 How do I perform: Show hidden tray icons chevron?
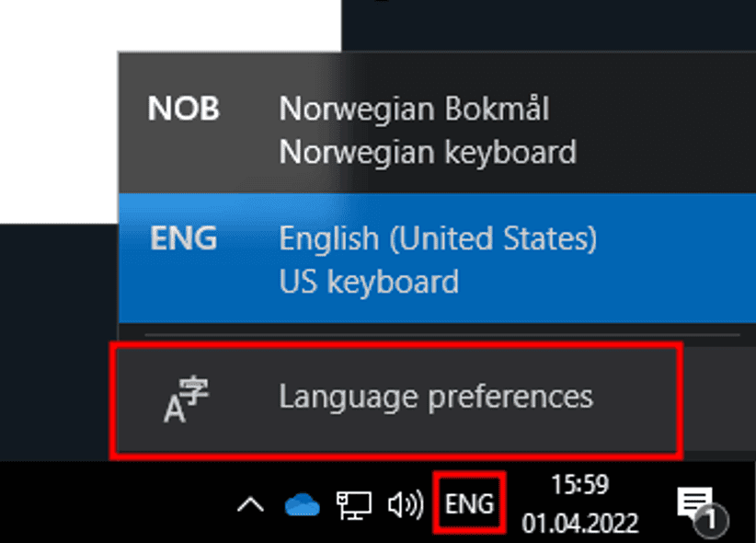[x=250, y=505]
